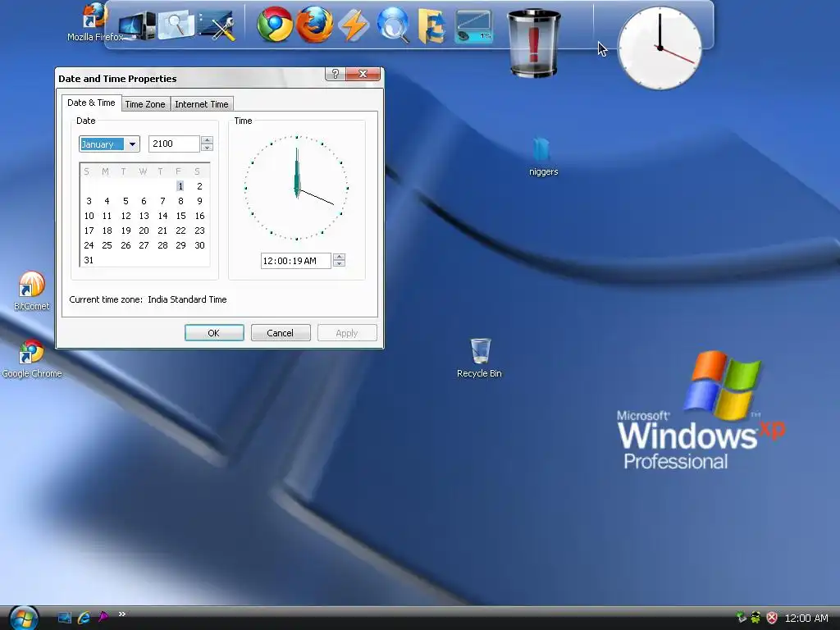Select the Mozilla Firefox desktop shortcut
The image size is (840, 630).
click(95, 21)
